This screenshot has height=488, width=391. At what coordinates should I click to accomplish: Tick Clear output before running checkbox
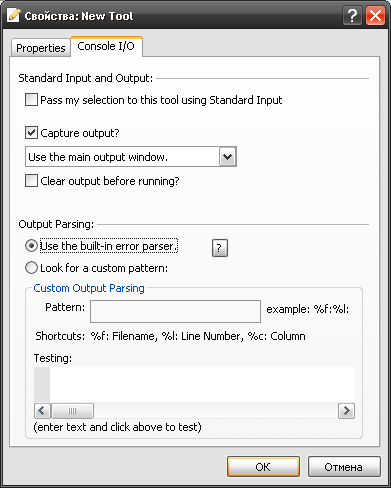point(31,181)
